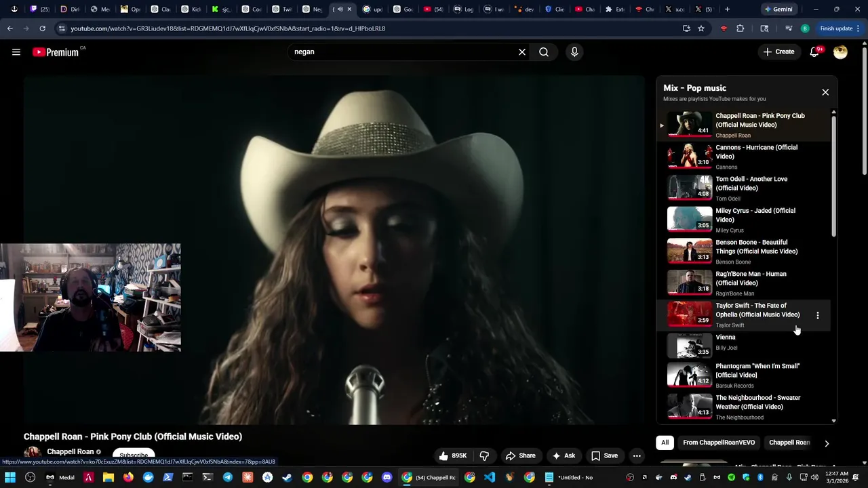Open File Explorer from taskbar
The height and width of the screenshot is (488, 868).
[x=108, y=477]
